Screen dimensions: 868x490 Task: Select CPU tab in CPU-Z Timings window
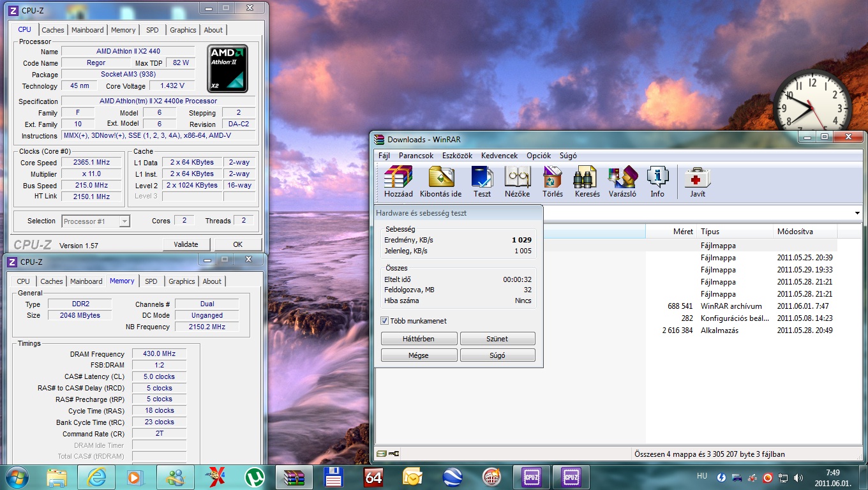(23, 281)
